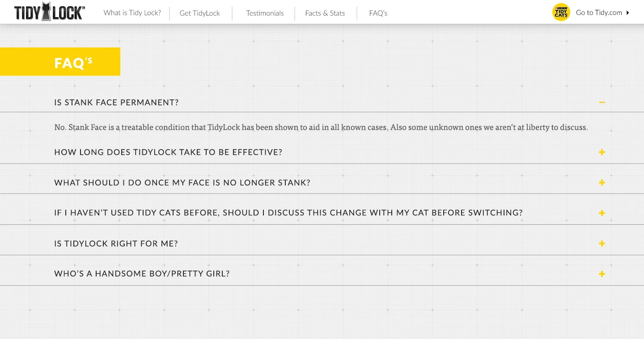644x339 pixels.
Task: Expand How long does TidyLock take plus icon
Action: pyautogui.click(x=602, y=152)
